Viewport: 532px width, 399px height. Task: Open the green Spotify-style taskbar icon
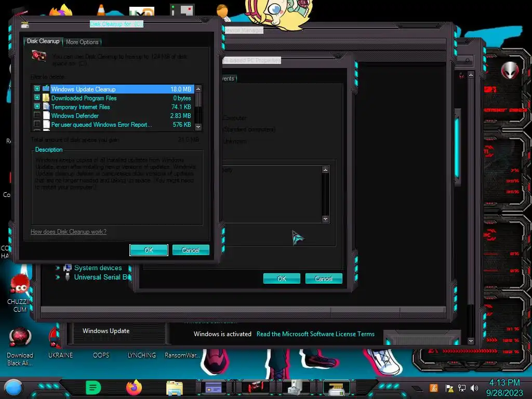click(x=94, y=388)
